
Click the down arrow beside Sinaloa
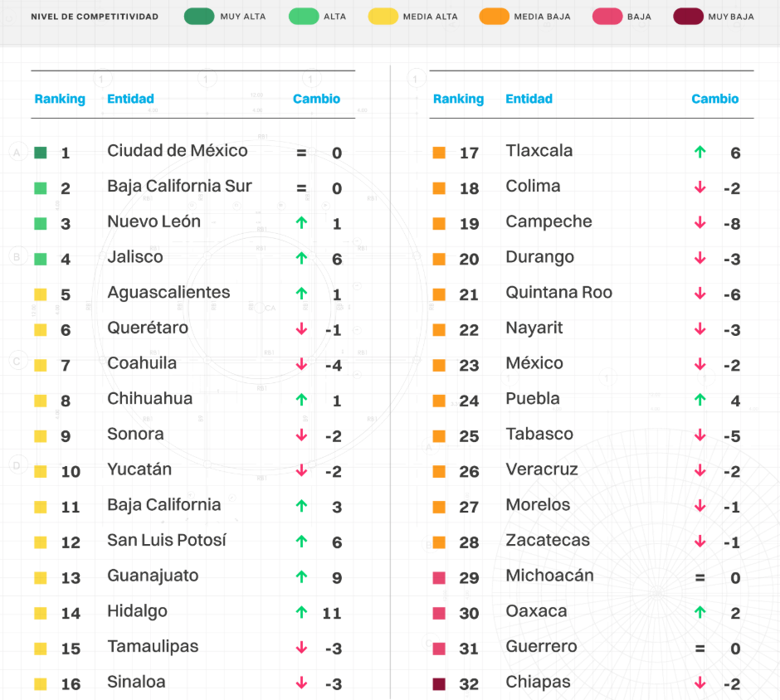coord(301,683)
